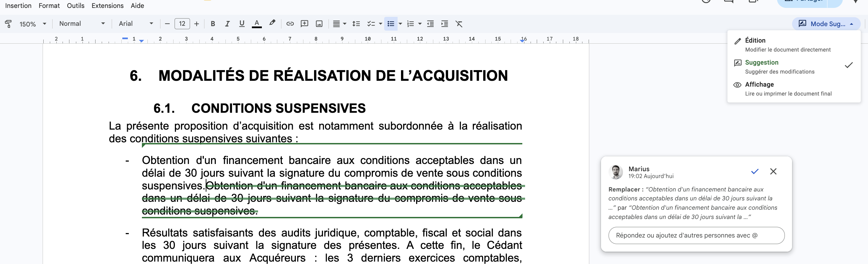Click the heading "MODALITÉS DE RÉALISATION DE L'ACQUISITION"

(333, 76)
